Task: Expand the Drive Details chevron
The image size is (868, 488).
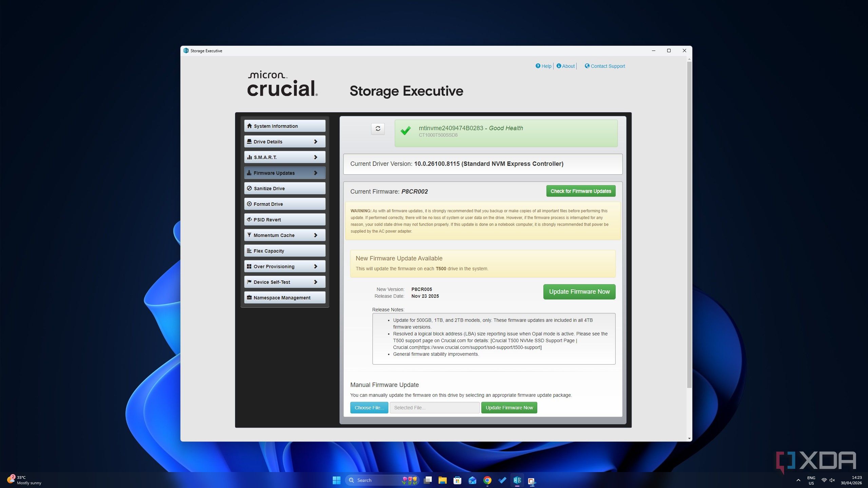Action: click(315, 142)
